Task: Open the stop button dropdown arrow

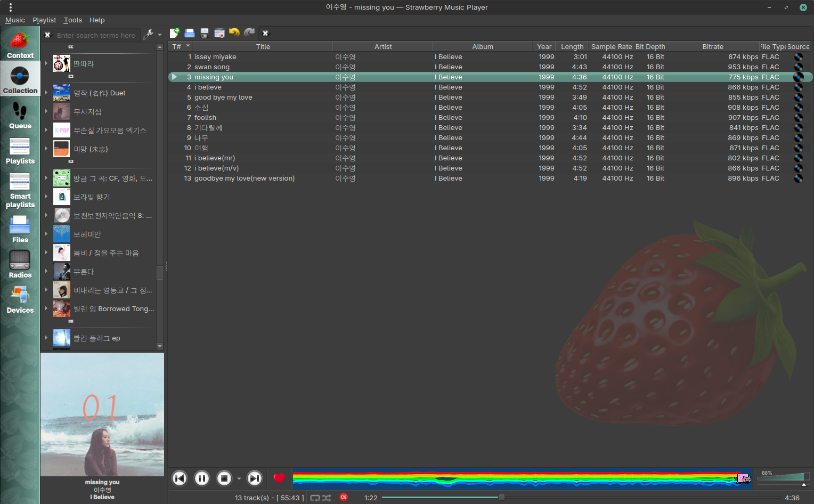Action: (239, 478)
